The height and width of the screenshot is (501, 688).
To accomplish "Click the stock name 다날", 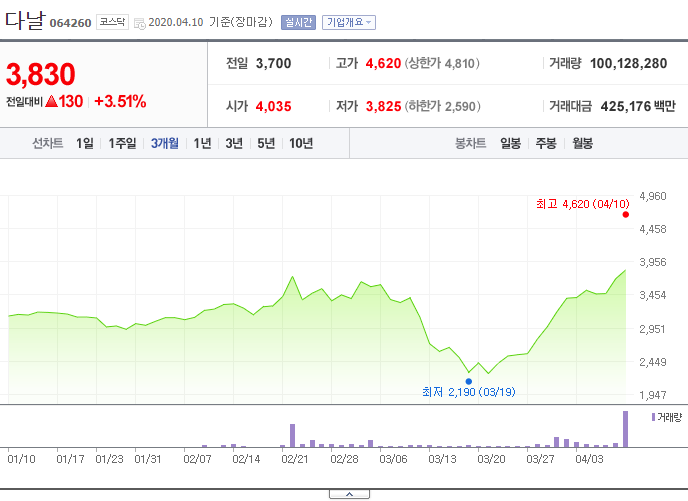I will point(25,20).
